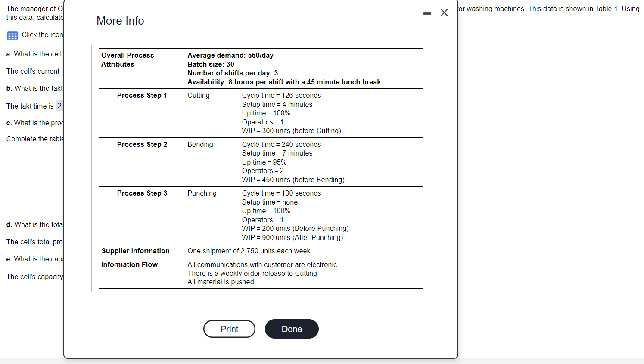Click question d text in background page
Viewport: 644px width, 364px height.
coord(34,224)
